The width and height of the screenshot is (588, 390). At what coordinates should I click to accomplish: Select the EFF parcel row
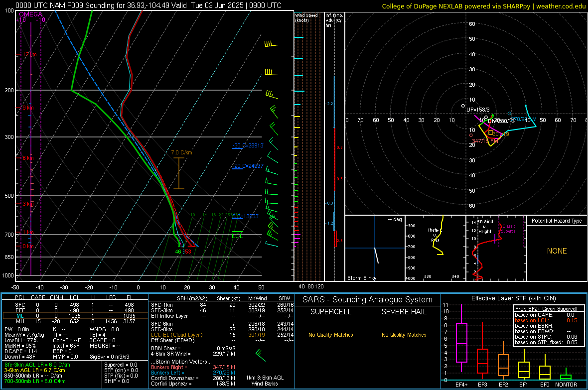(x=75, y=310)
